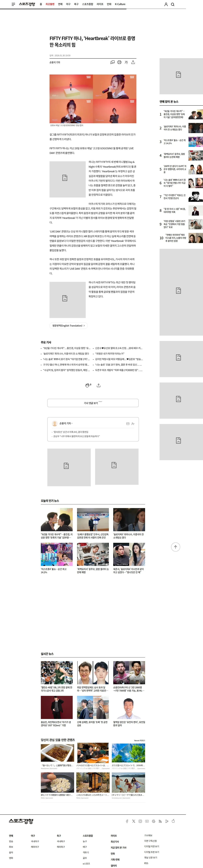Expand 영문번역(English Translation) link
Viewport: 203px width, 868px height.
(x=68, y=325)
